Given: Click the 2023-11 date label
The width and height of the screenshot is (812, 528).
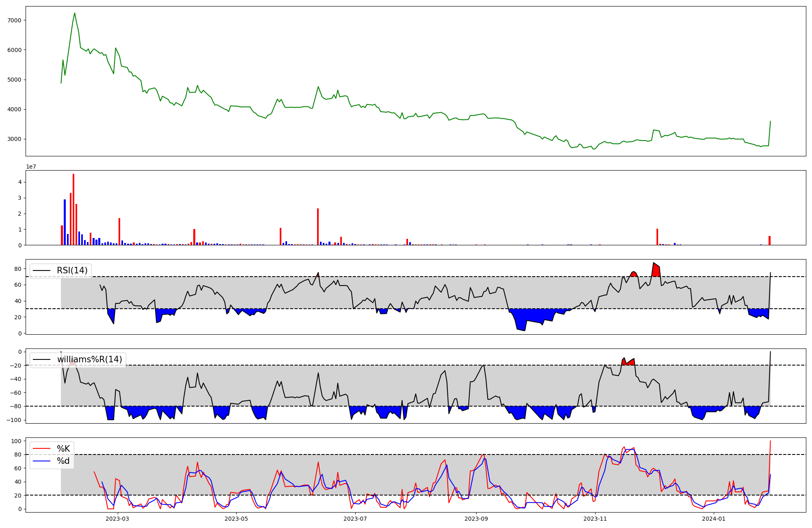Looking at the screenshot, I should tap(595, 519).
